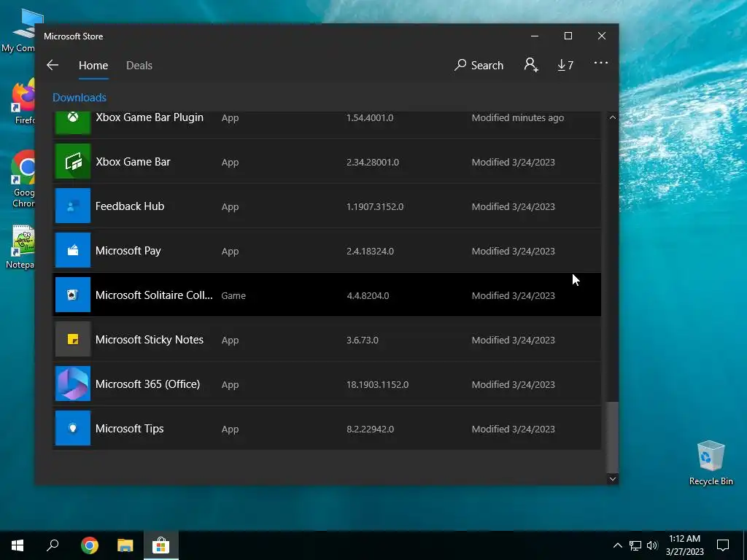The width and height of the screenshot is (747, 560).
Task: Open the volume tray icon
Action: pos(651,545)
